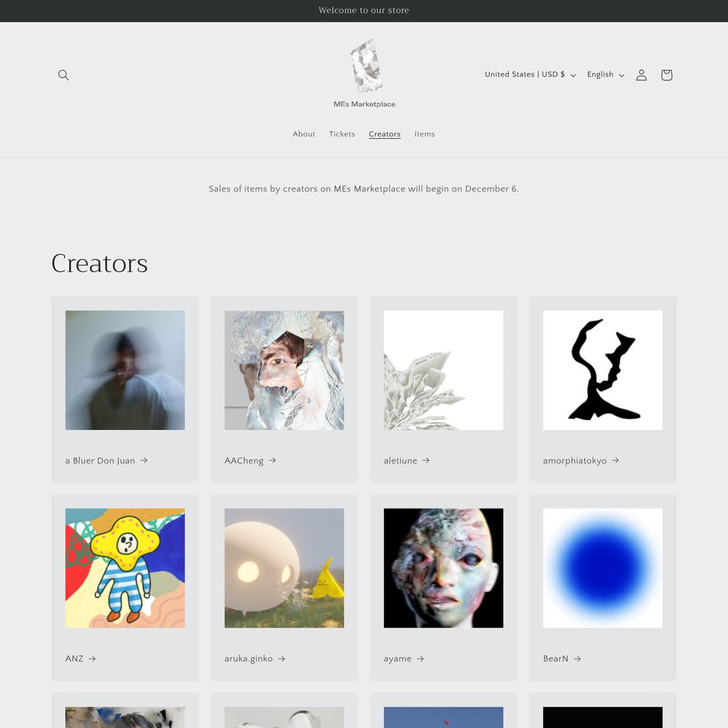Click the arrow next to ANZ
This screenshot has width=728, height=728.
click(92, 658)
